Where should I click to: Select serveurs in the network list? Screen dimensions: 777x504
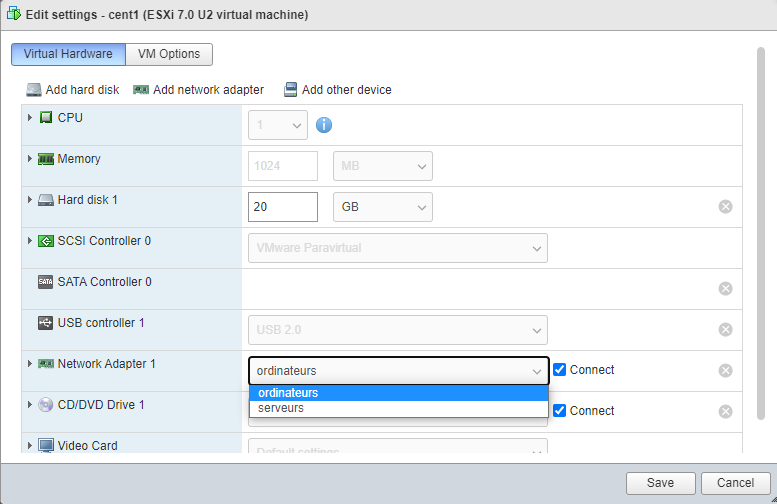point(399,408)
